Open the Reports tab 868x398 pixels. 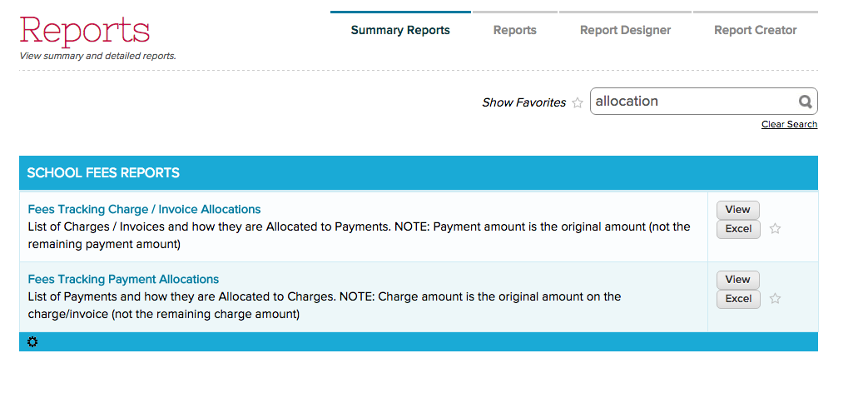tap(514, 30)
